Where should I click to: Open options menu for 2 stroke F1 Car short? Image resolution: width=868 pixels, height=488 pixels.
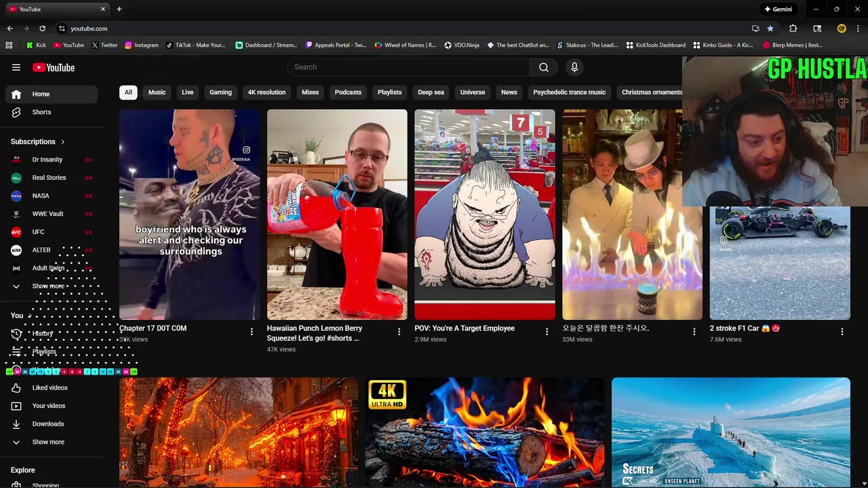(x=842, y=331)
